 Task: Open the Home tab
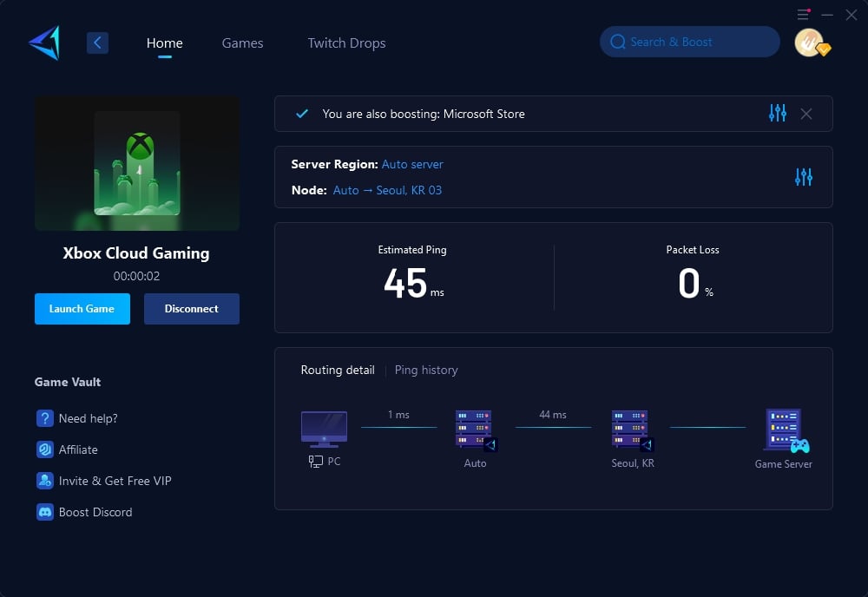coord(164,43)
